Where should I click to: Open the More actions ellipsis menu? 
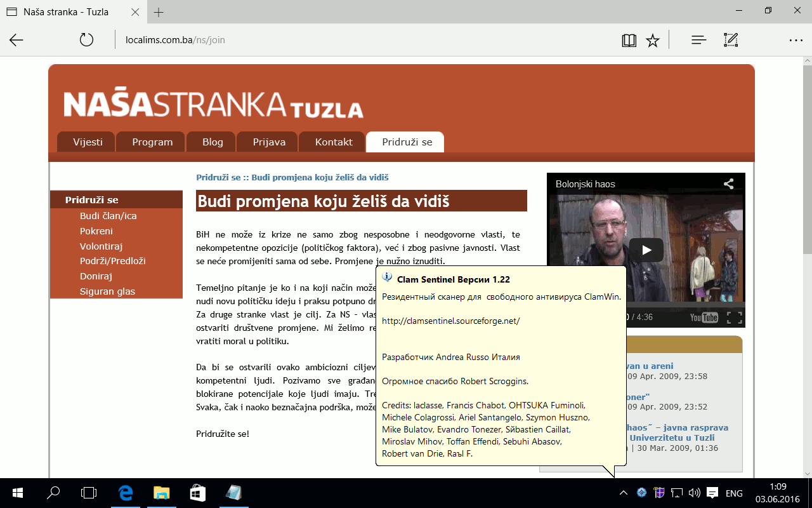pos(796,40)
